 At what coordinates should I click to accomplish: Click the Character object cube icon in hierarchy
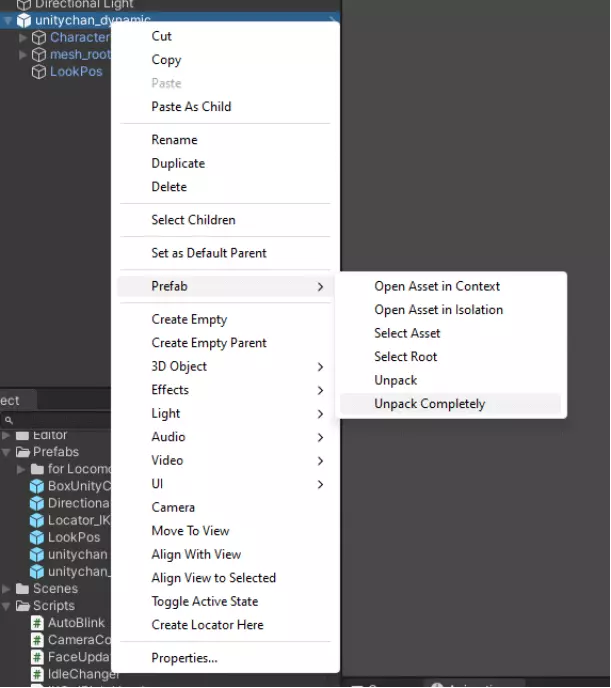pyautogui.click(x=39, y=38)
